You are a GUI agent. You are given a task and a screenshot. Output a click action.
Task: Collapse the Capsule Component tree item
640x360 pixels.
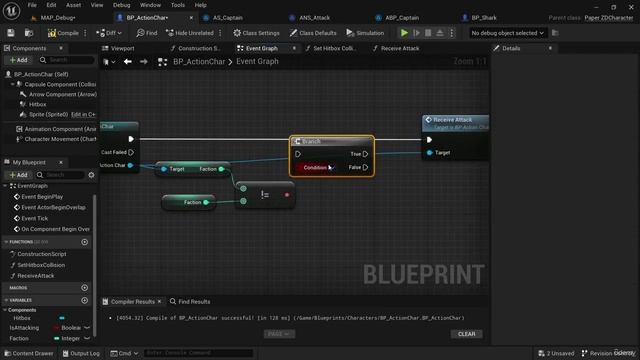[x=12, y=84]
